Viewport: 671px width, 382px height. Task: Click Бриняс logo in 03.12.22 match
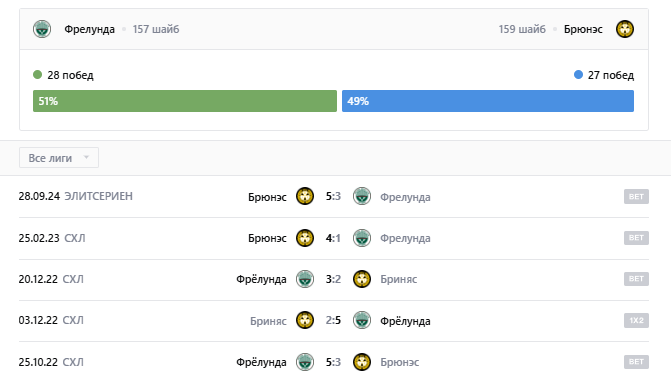(x=305, y=320)
